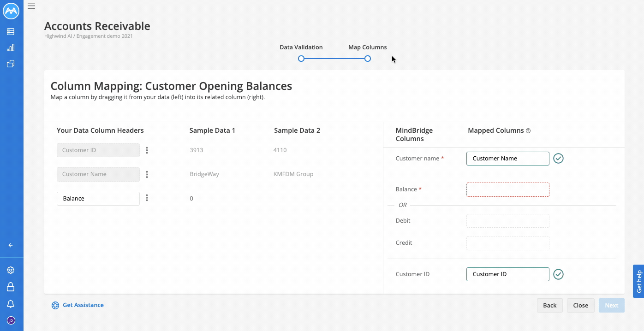
Task: Open the Get Assistance link
Action: tap(83, 305)
